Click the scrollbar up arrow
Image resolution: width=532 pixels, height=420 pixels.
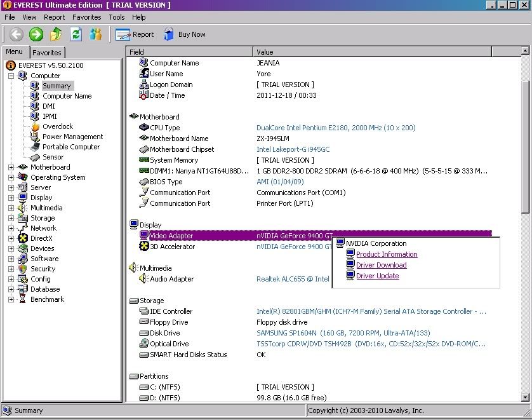[x=525, y=51]
